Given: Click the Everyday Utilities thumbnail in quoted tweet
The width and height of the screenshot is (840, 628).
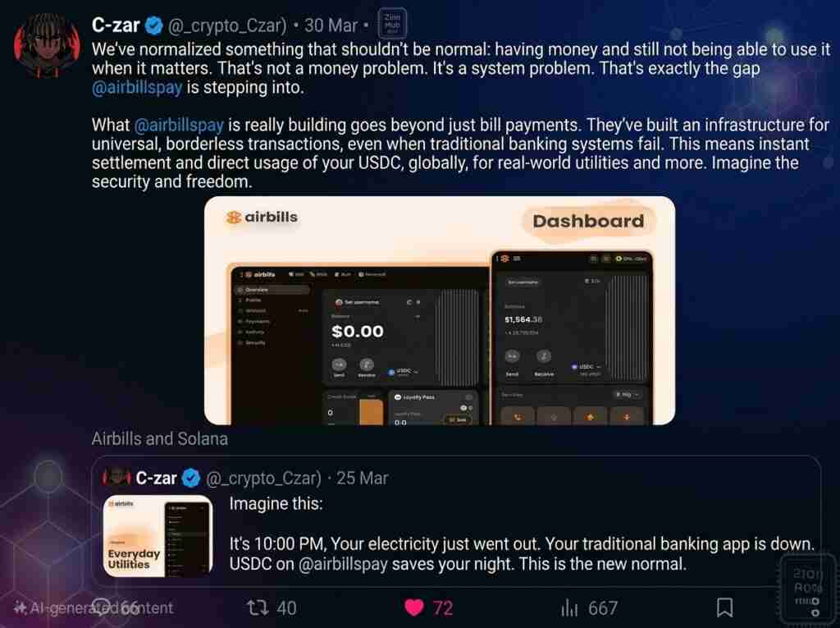Looking at the screenshot, I should click(158, 536).
